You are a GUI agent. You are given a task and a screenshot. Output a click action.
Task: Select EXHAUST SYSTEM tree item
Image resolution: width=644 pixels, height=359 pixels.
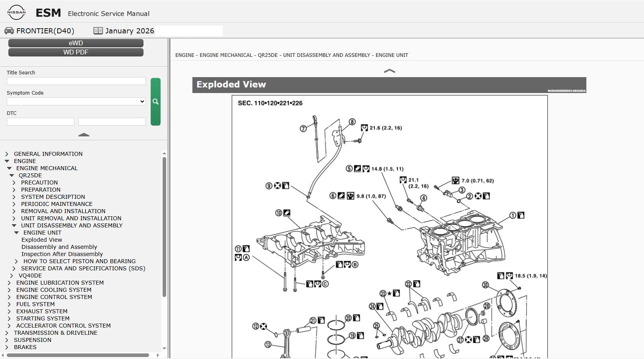(42, 311)
